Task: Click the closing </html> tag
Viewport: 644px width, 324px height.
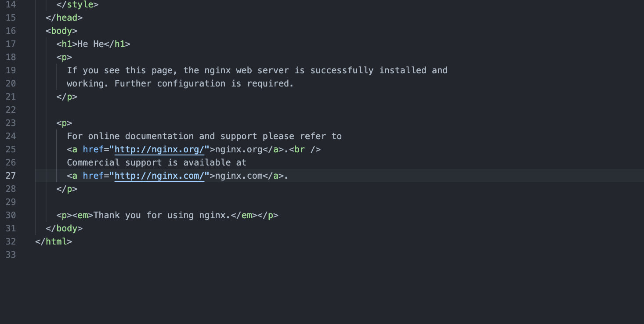Action: (54, 241)
